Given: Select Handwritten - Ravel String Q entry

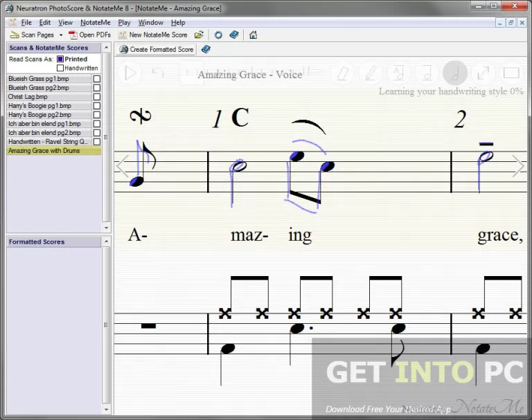Looking at the screenshot, I should click(x=49, y=142).
